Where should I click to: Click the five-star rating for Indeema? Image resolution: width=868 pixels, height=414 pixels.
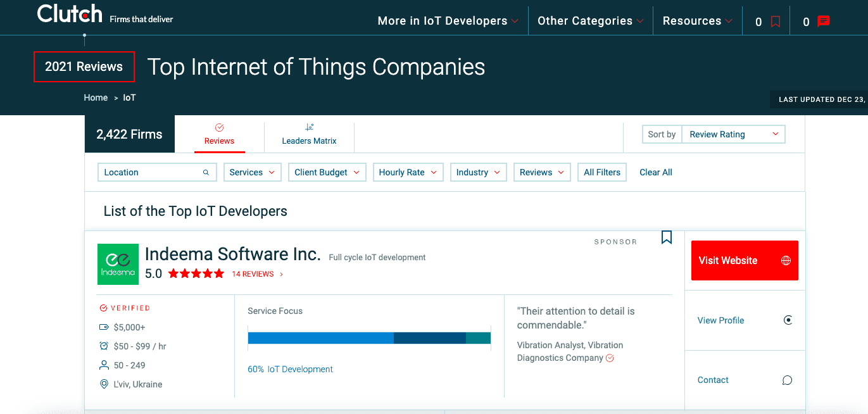196,274
